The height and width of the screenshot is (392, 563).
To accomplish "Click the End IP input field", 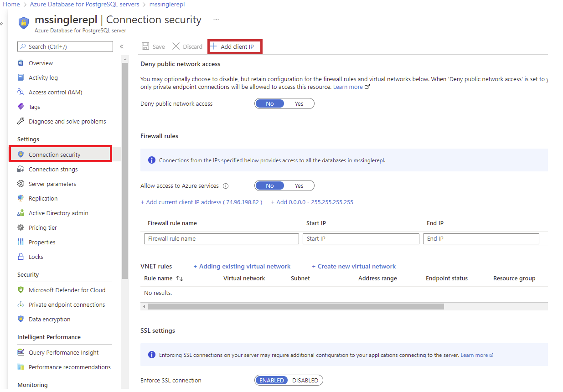I will [481, 239].
